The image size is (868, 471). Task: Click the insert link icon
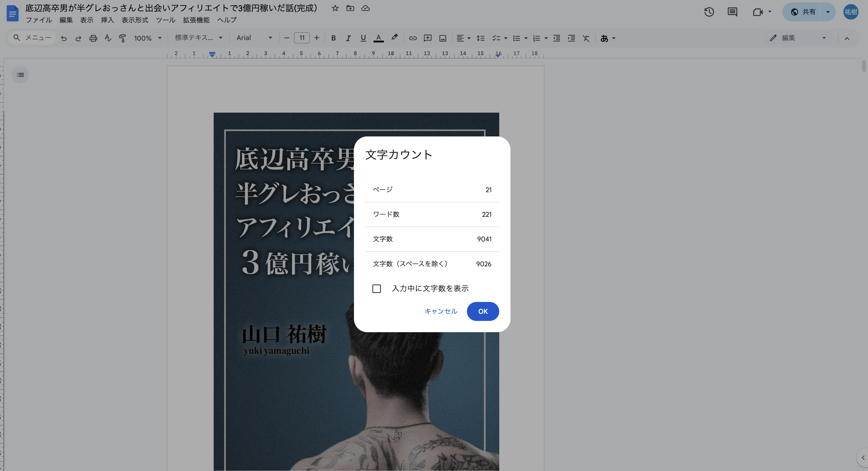point(413,38)
